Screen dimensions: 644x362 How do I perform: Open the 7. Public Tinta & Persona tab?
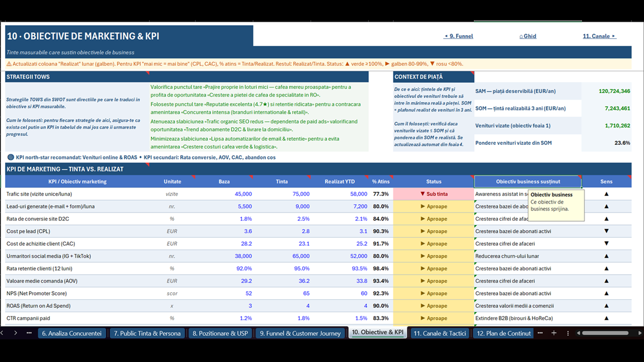point(147,333)
